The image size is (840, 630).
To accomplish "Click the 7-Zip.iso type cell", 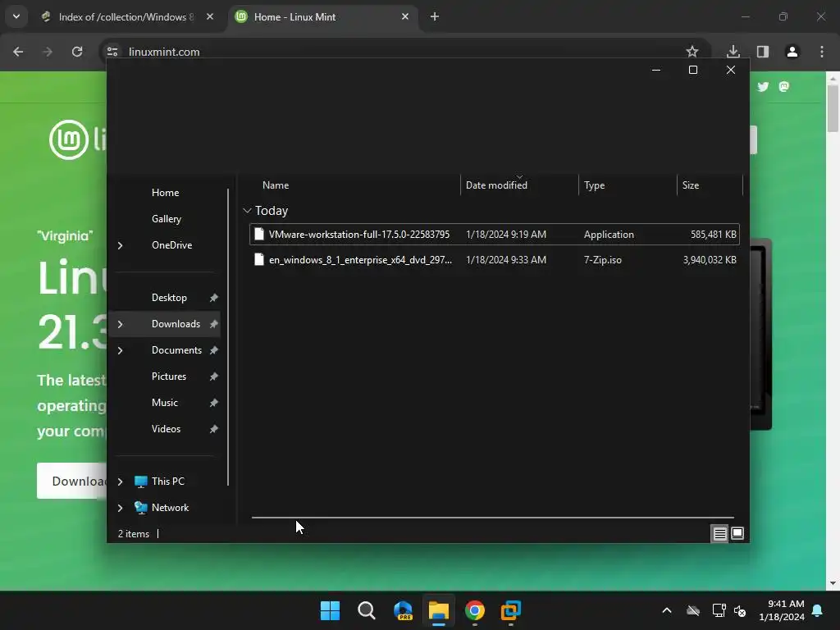I will tap(603, 260).
